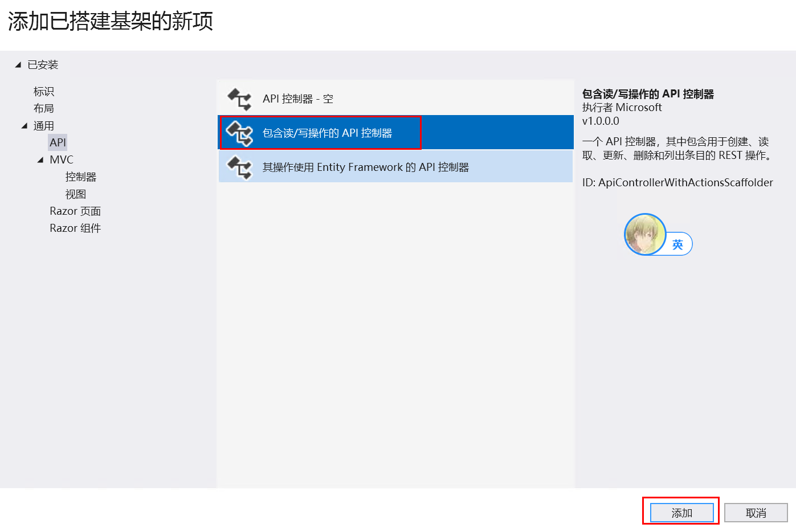Open 控制器 under MVC

[x=81, y=177]
